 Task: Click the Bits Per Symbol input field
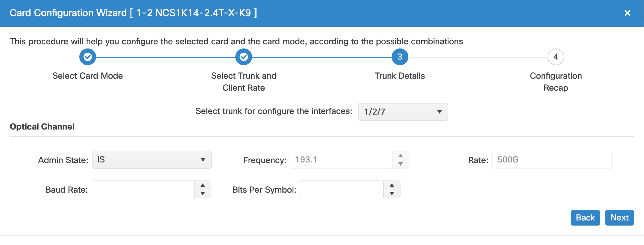pyautogui.click(x=341, y=189)
